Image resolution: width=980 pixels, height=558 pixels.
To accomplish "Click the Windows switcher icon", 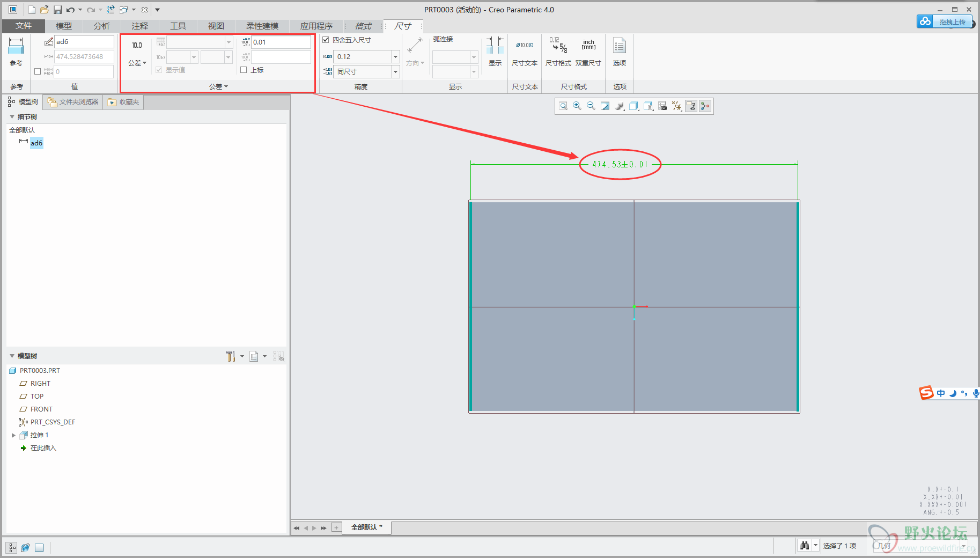I will 123,10.
